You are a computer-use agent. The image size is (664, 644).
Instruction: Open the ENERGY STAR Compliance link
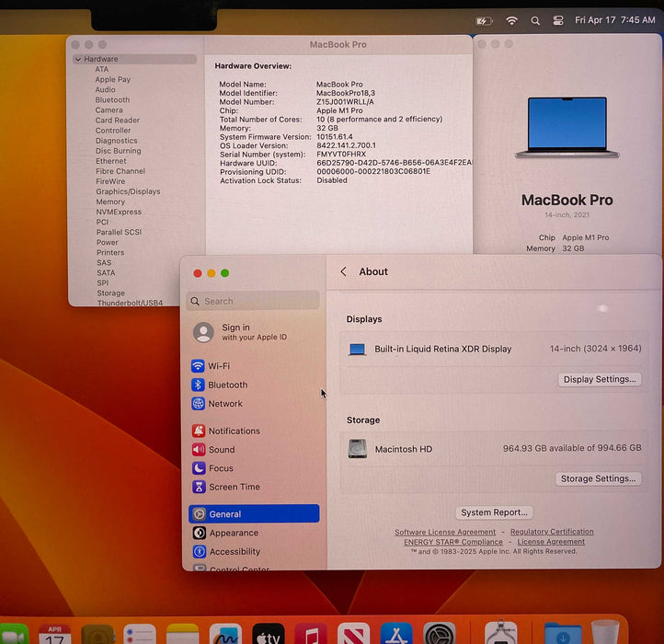point(453,542)
